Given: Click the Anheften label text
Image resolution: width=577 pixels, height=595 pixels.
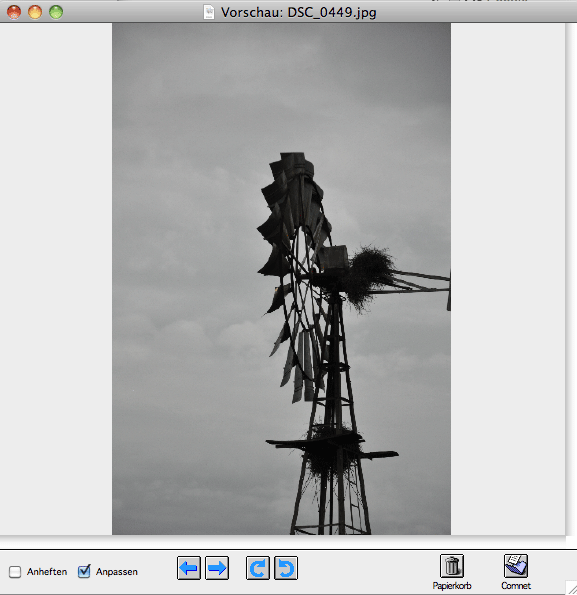Looking at the screenshot, I should 47,571.
